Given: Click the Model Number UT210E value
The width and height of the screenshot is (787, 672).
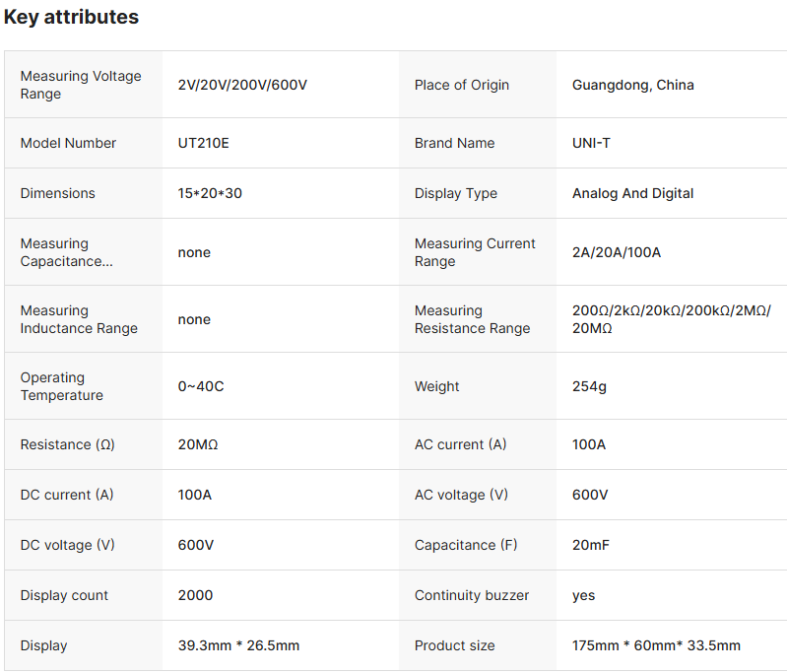Looking at the screenshot, I should click(x=204, y=143).
